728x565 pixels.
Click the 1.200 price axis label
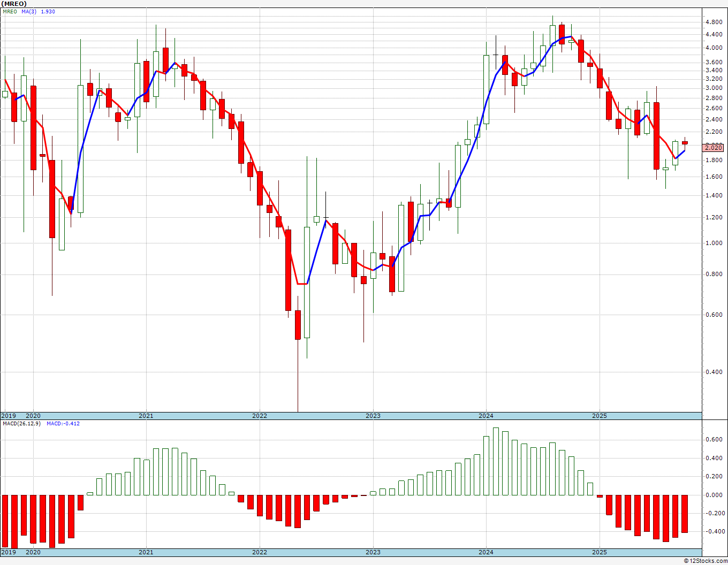coord(714,218)
